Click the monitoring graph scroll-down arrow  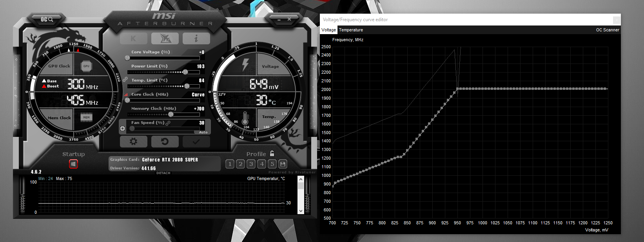click(x=301, y=211)
